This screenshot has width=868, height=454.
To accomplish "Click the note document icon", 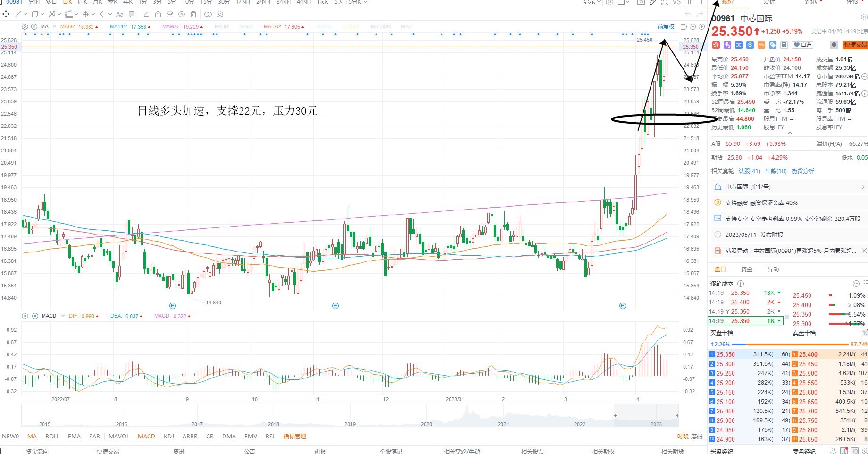I will 784,45.
